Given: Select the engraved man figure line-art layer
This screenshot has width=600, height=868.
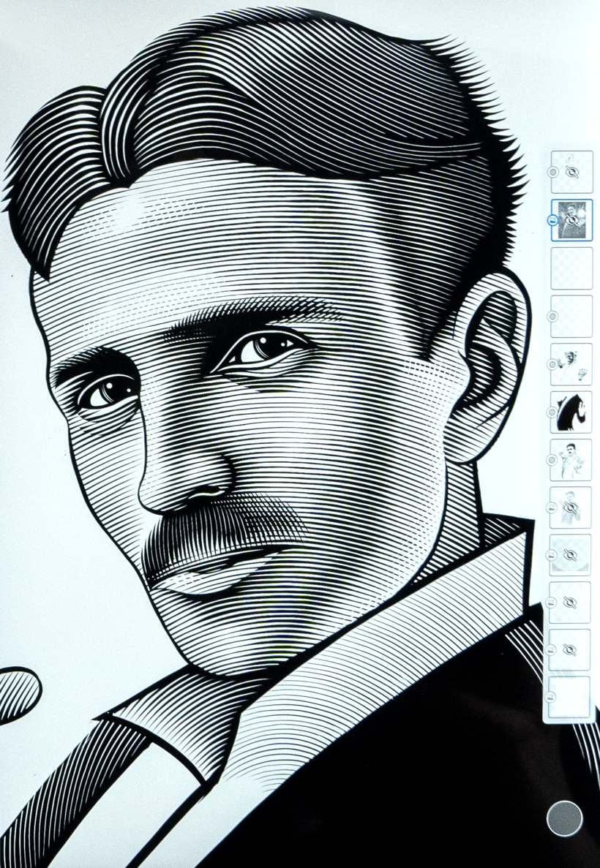Looking at the screenshot, I should (571, 460).
